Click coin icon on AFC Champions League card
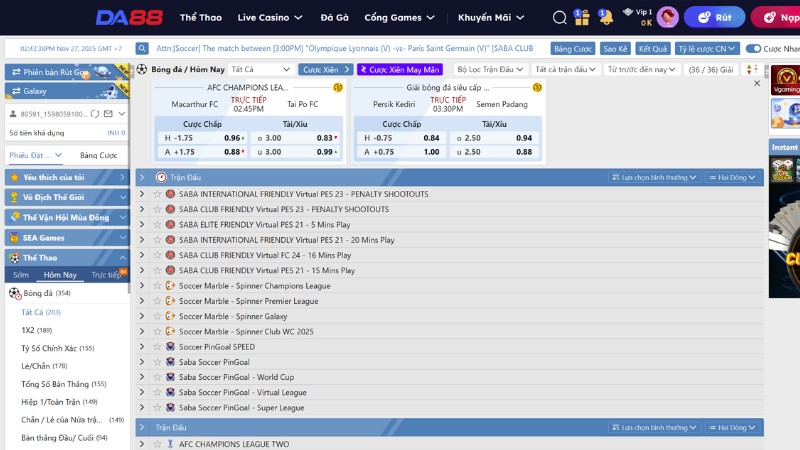Image resolution: width=800 pixels, height=450 pixels. 338,88
